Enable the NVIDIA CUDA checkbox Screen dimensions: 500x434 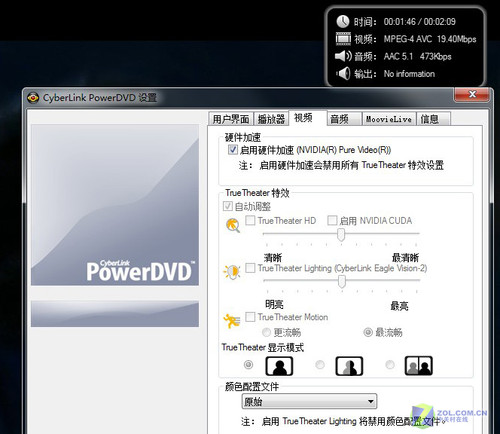click(332, 220)
